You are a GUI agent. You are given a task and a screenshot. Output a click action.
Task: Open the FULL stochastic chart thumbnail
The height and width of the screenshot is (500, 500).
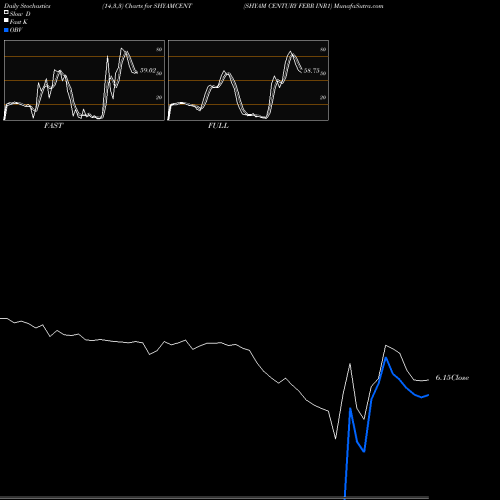coord(248,80)
